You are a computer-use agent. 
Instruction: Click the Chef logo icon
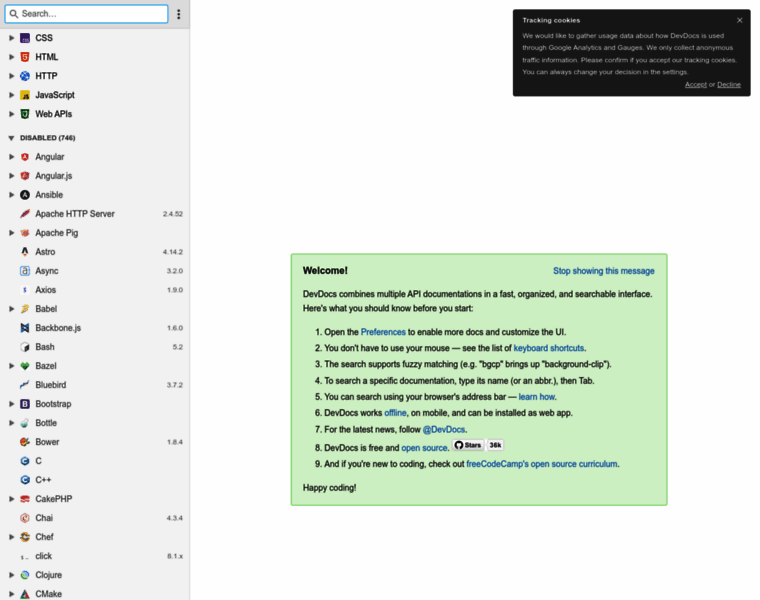point(25,537)
